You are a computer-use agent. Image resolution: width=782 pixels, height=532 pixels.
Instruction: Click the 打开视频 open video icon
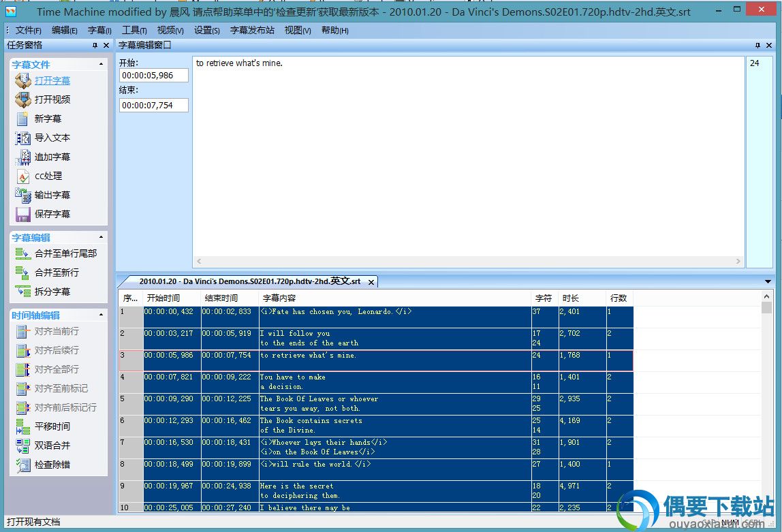23,99
